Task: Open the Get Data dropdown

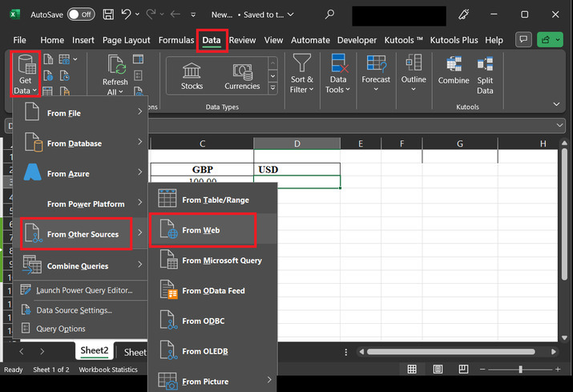Action: (25, 75)
